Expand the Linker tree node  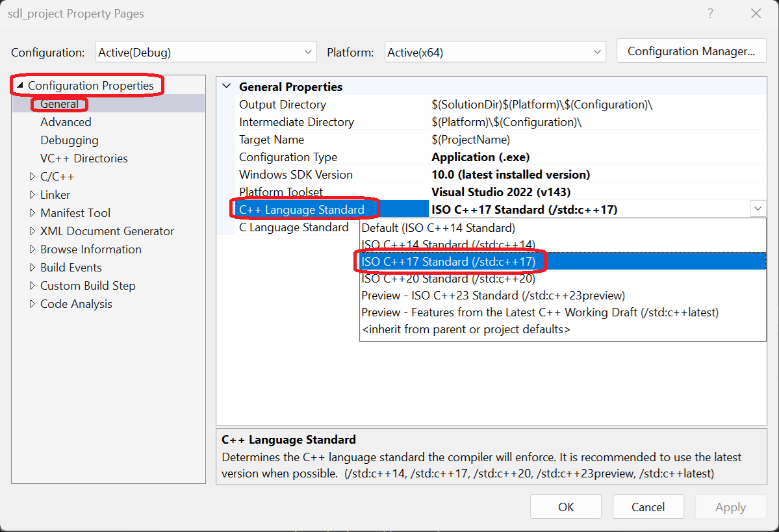click(x=33, y=195)
